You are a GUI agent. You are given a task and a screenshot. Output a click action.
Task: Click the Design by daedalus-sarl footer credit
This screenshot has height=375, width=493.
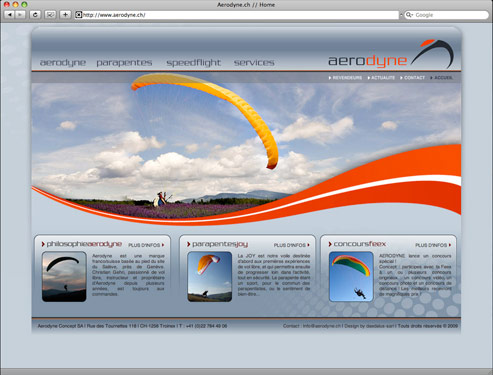point(369,326)
